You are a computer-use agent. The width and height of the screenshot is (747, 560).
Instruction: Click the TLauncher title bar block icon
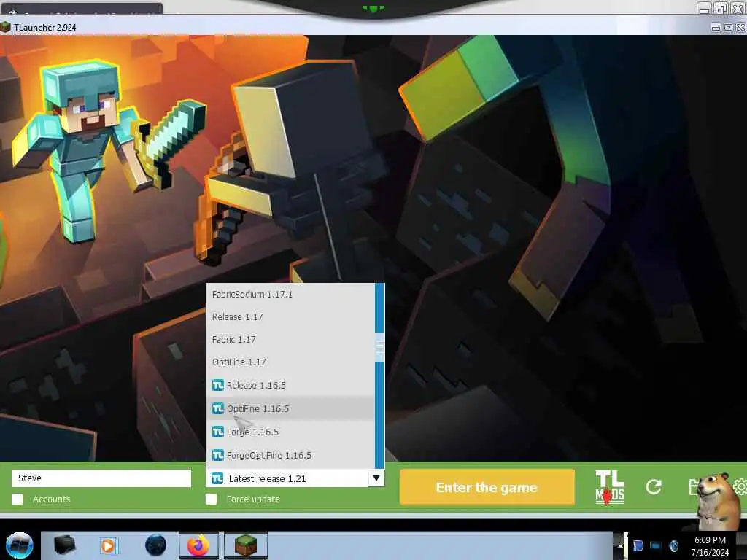pyautogui.click(x=5, y=27)
